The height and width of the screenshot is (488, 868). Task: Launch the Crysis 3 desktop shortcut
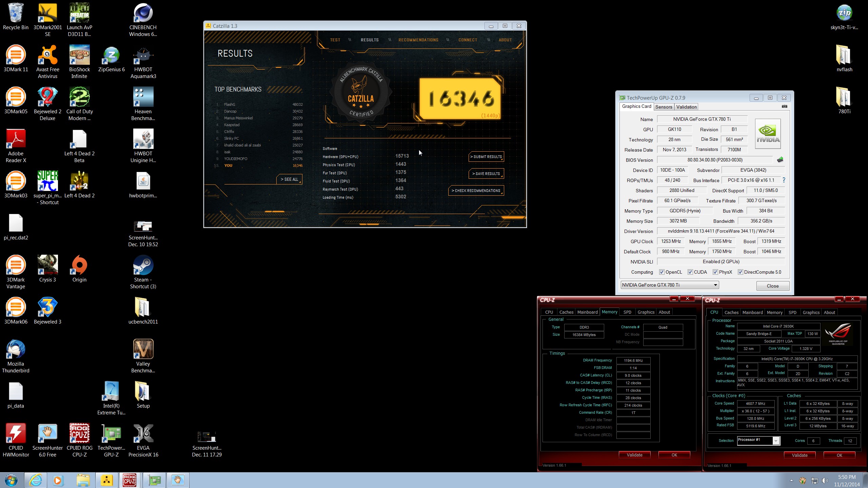coord(47,269)
